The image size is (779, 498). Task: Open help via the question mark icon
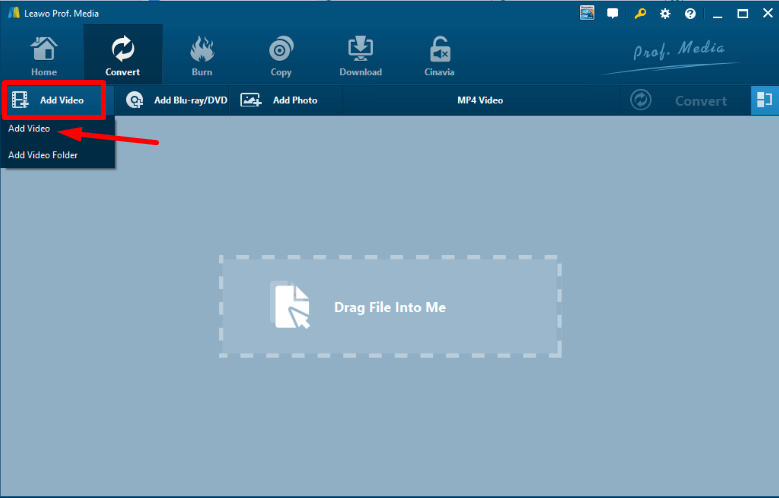(690, 14)
